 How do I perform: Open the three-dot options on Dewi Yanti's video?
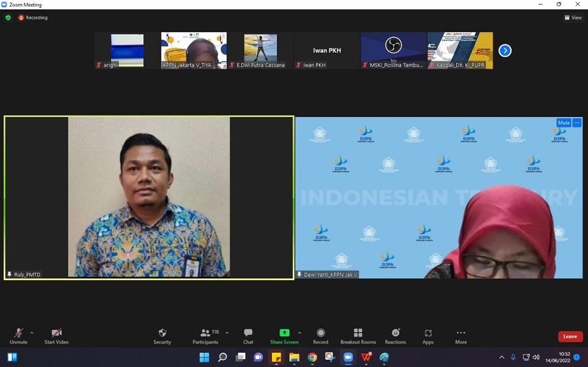coord(577,123)
